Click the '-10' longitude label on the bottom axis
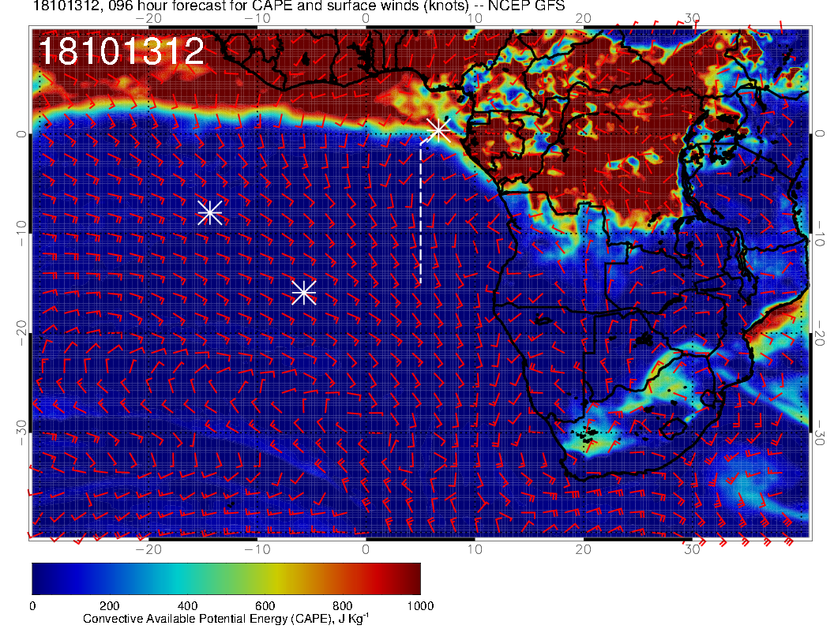This screenshot has height=644, width=834. pos(257,549)
